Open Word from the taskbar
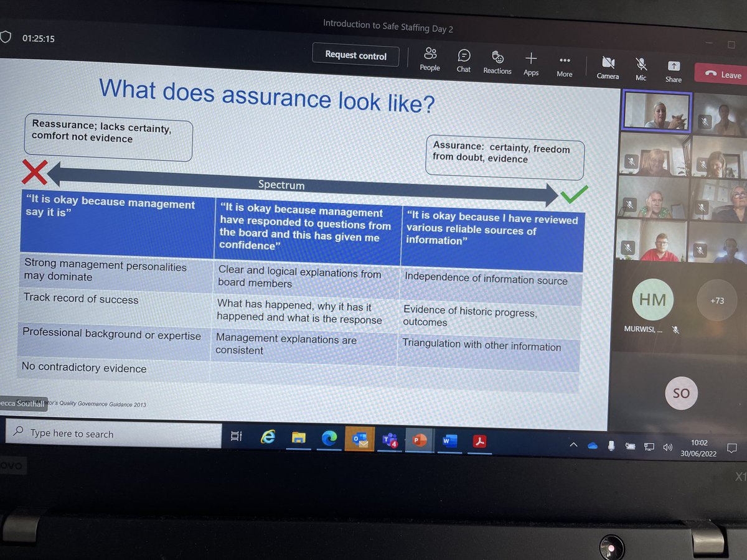This screenshot has width=747, height=560. tap(449, 441)
